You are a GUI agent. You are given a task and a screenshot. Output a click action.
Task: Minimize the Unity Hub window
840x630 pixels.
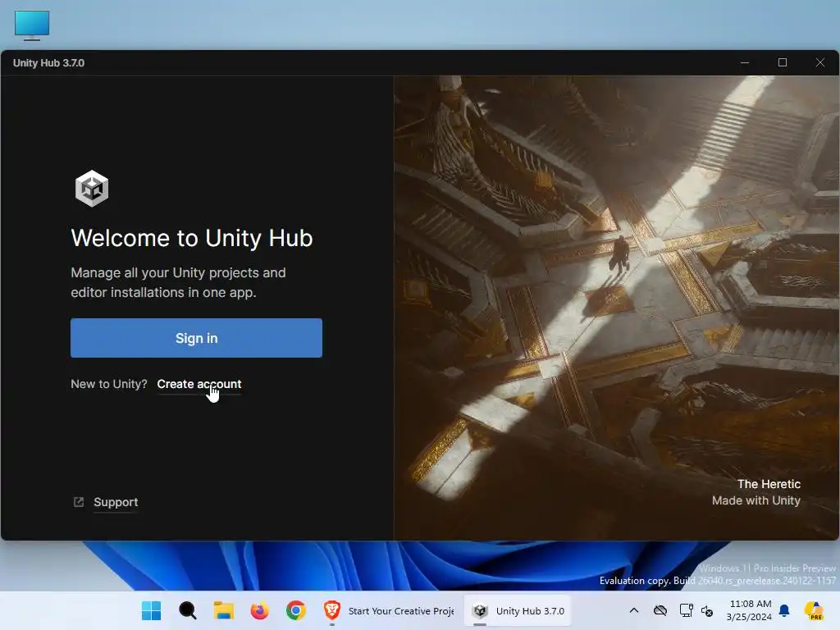click(745, 62)
